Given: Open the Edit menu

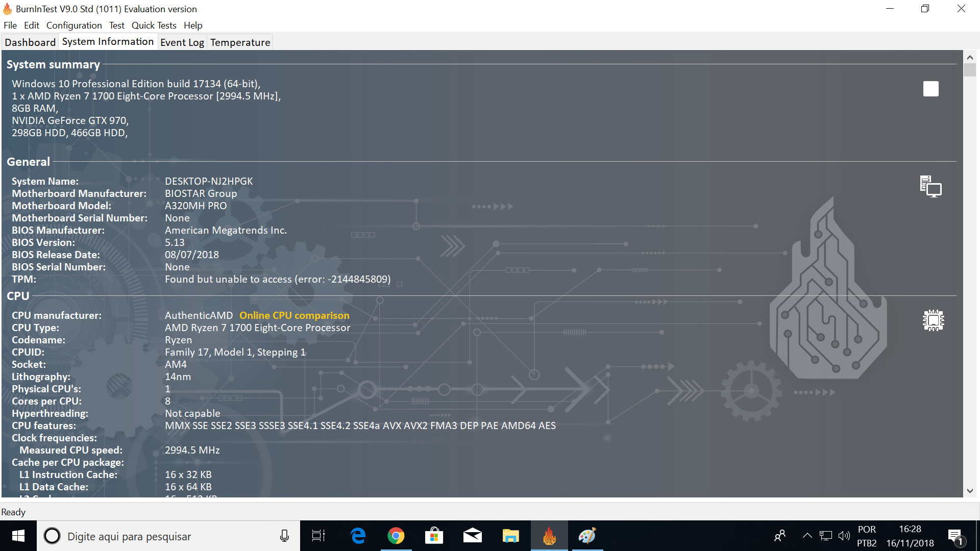Looking at the screenshot, I should point(32,25).
